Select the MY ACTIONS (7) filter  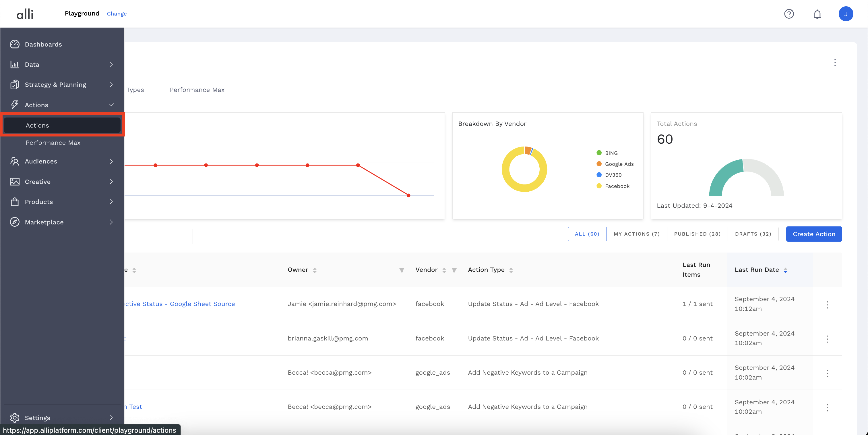tap(637, 234)
